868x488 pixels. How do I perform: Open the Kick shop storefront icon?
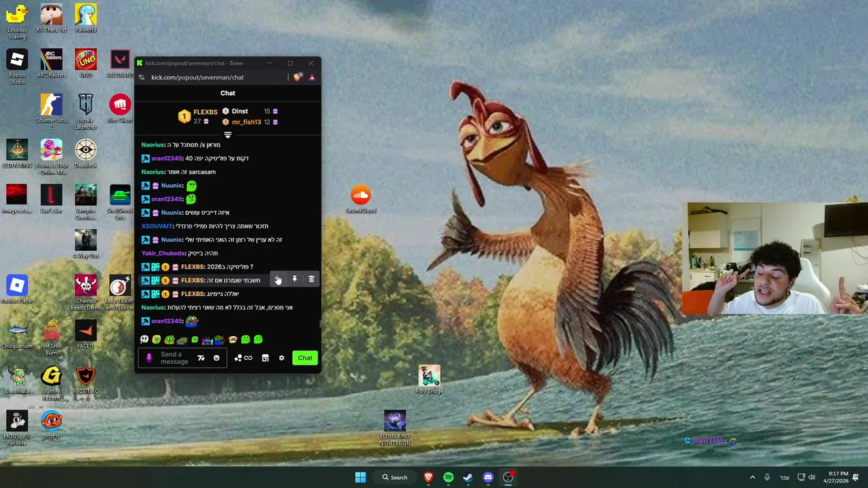click(x=265, y=358)
